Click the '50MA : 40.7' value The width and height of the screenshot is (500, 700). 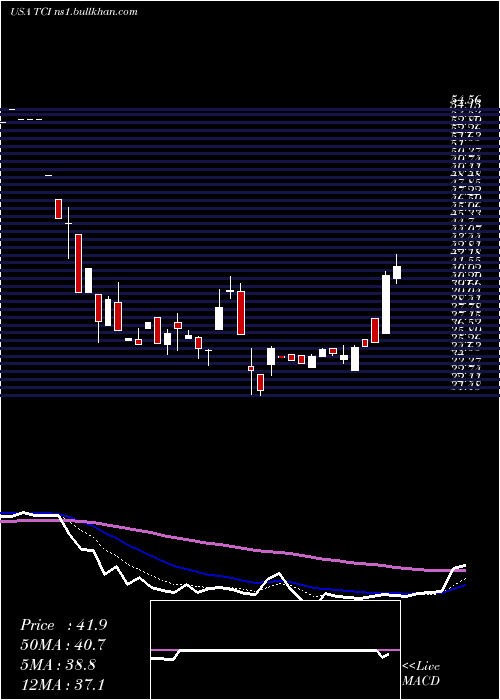click(63, 645)
